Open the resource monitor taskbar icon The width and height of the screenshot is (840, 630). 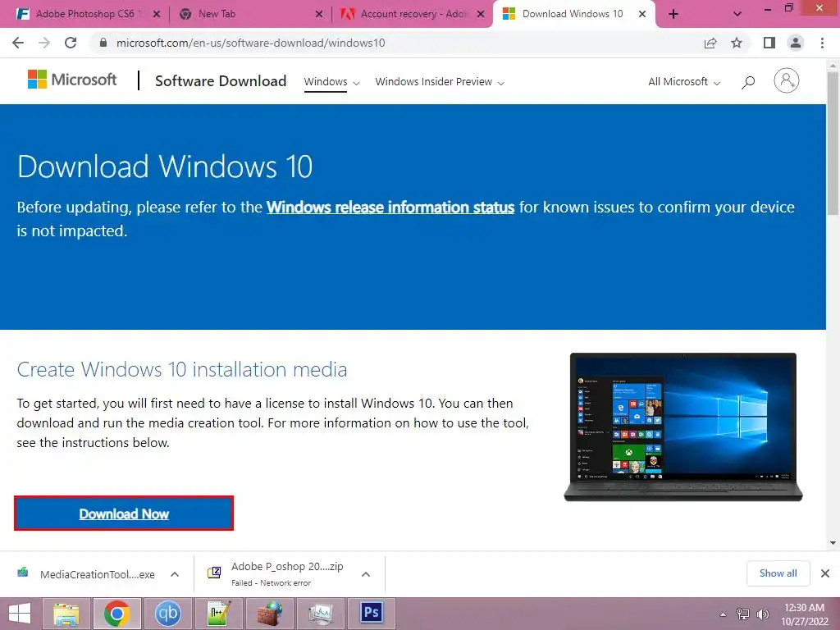coord(321,614)
